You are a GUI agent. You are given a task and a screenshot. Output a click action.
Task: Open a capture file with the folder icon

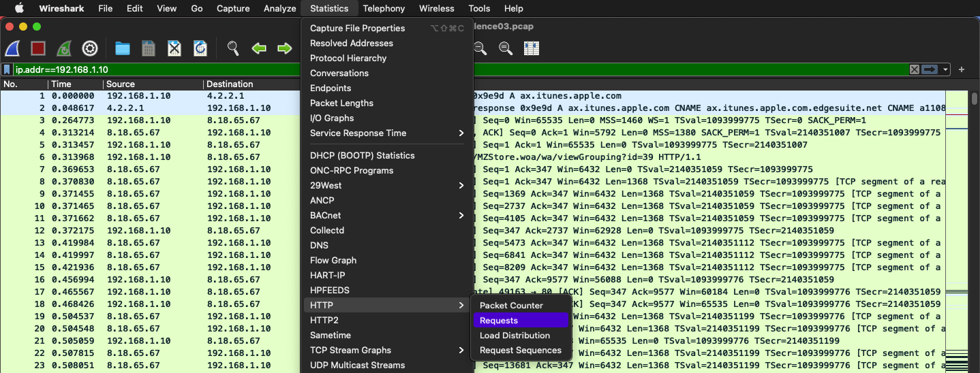(123, 49)
